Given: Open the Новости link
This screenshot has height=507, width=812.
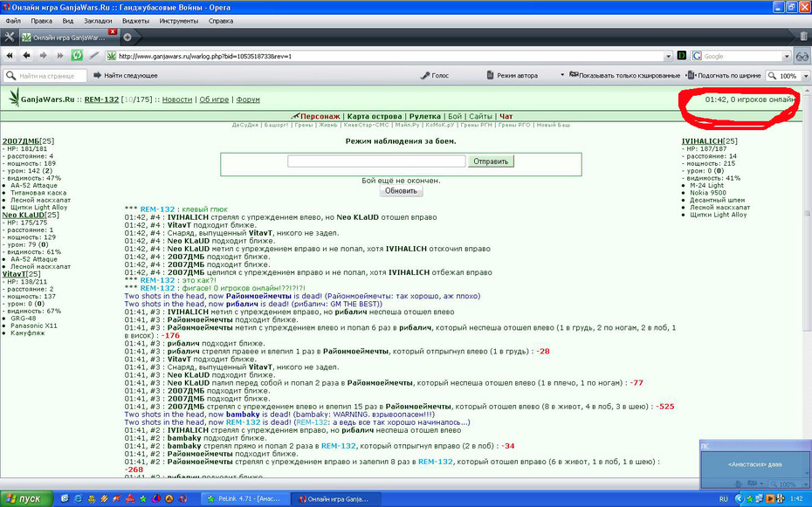Looking at the screenshot, I should 177,99.
